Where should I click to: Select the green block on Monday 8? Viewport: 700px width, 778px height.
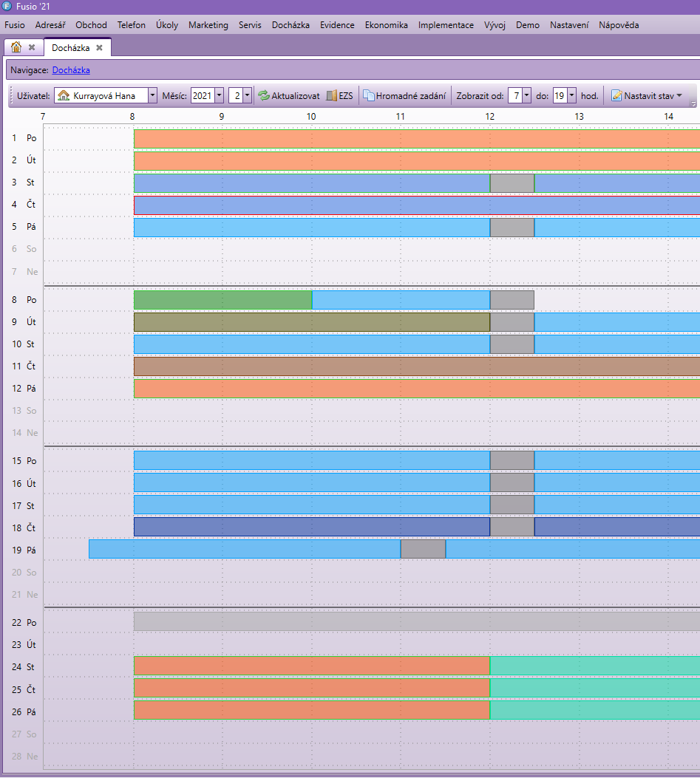pyautogui.click(x=222, y=300)
